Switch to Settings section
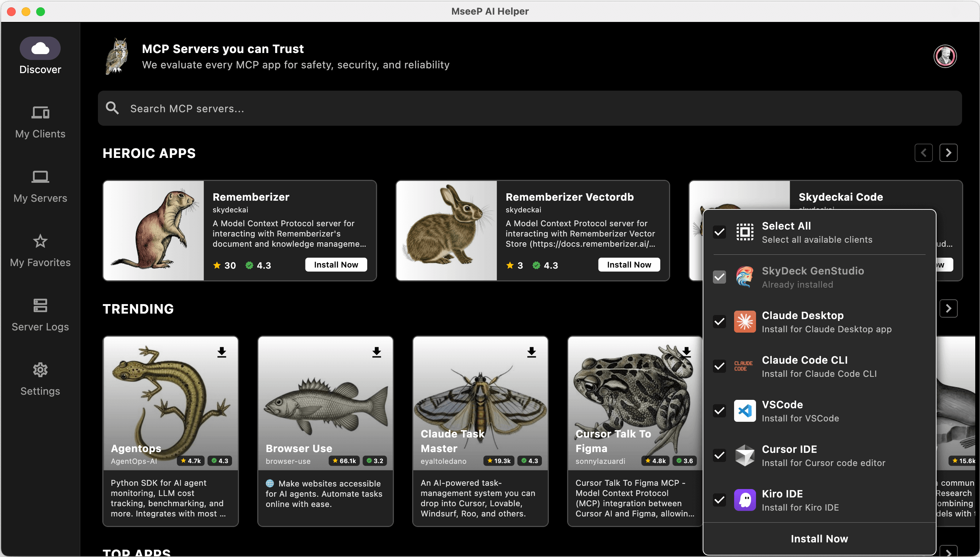This screenshot has height=557, width=980. pos(40,380)
